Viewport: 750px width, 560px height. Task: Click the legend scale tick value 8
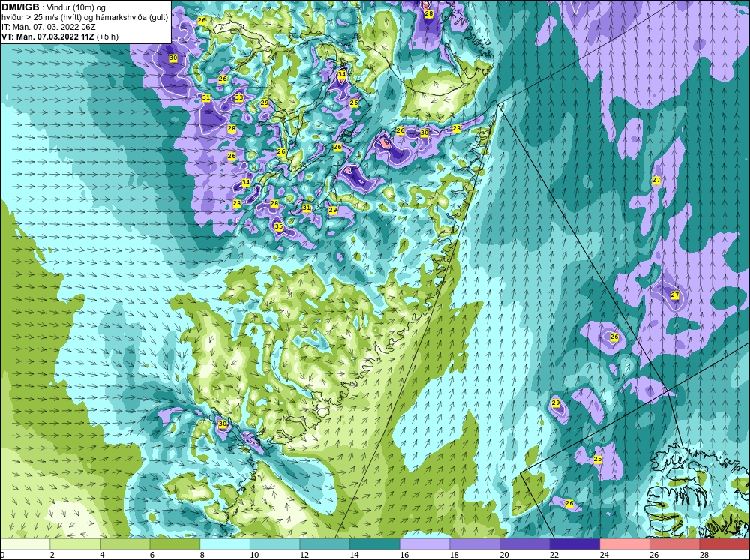[202, 555]
